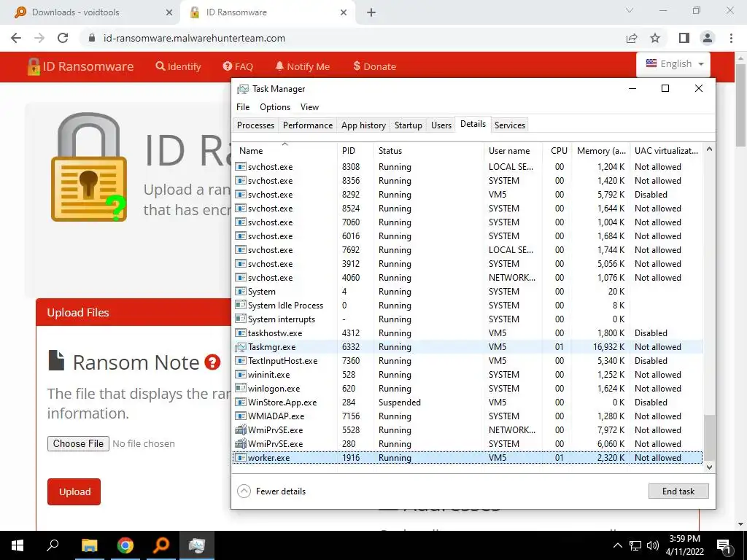Open the Task Manager File menu
747x560 pixels.
(x=243, y=107)
